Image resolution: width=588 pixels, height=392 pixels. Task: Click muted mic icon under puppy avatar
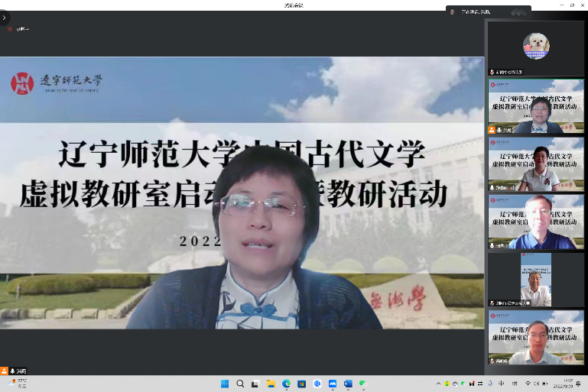(x=492, y=72)
